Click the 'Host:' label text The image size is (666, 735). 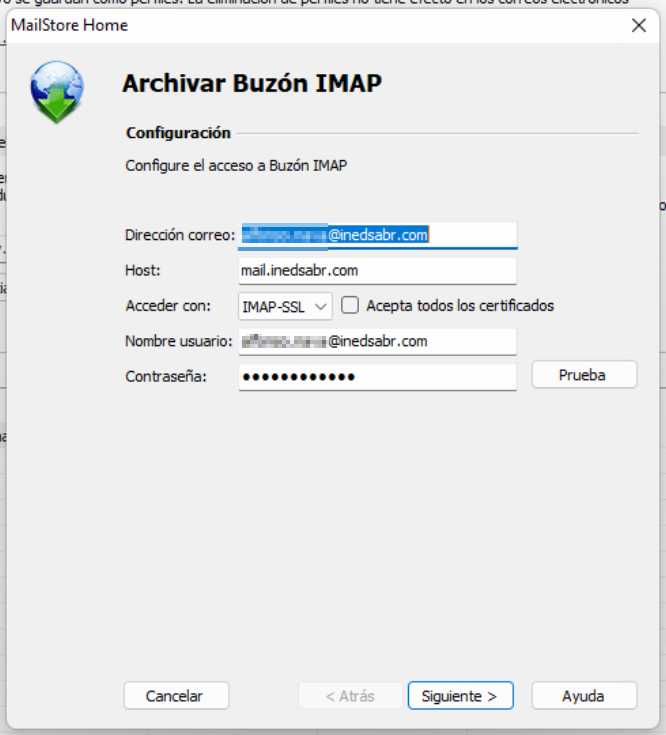[x=143, y=271]
